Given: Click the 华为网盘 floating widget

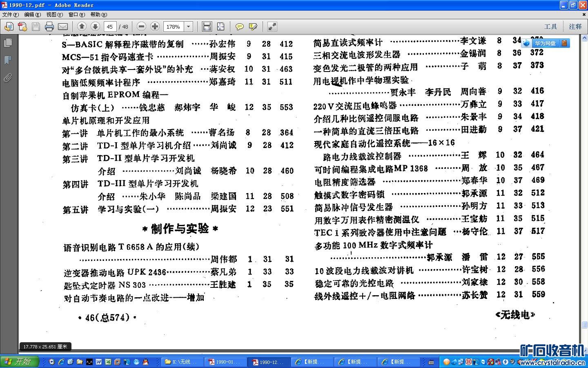Looking at the screenshot, I should pos(545,43).
